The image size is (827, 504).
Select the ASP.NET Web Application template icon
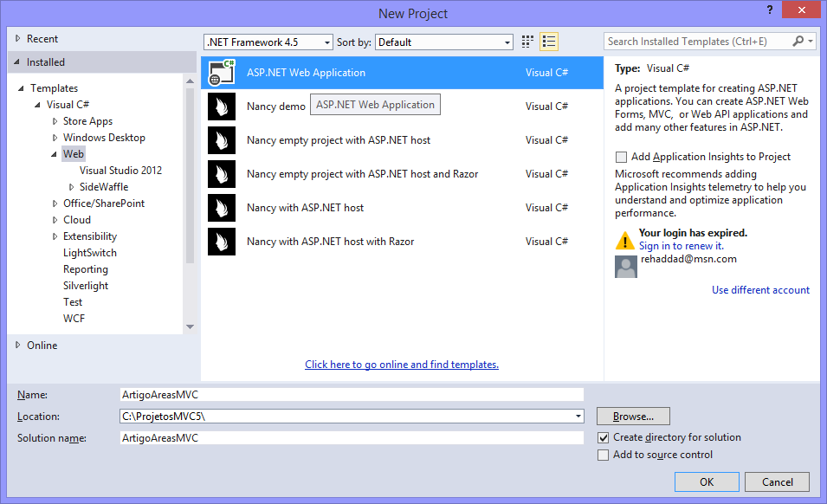click(x=222, y=72)
